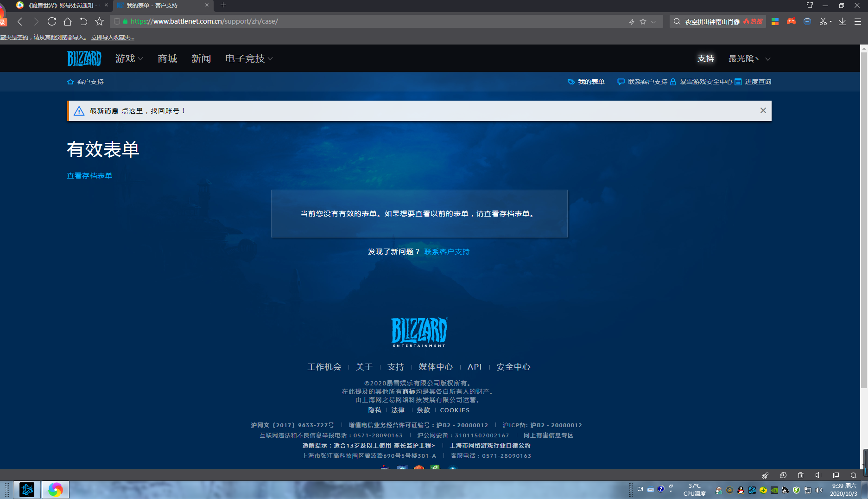Click the search magnifier icon in search box

click(x=677, y=21)
